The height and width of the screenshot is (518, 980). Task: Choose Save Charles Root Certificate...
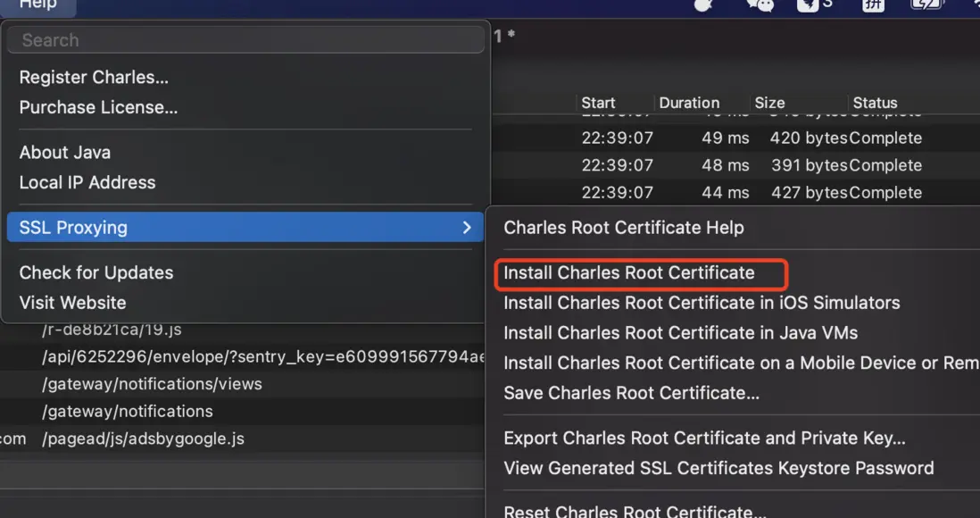point(632,393)
